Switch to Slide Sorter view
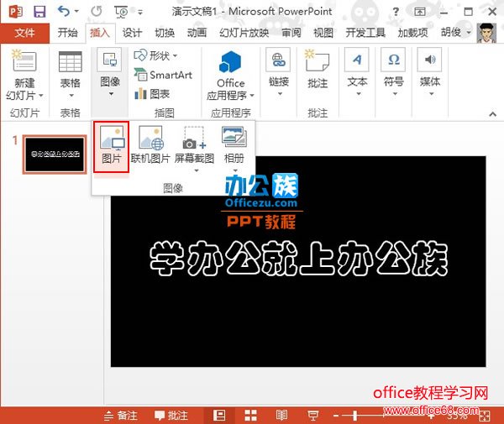The height and width of the screenshot is (424, 504). tap(250, 416)
